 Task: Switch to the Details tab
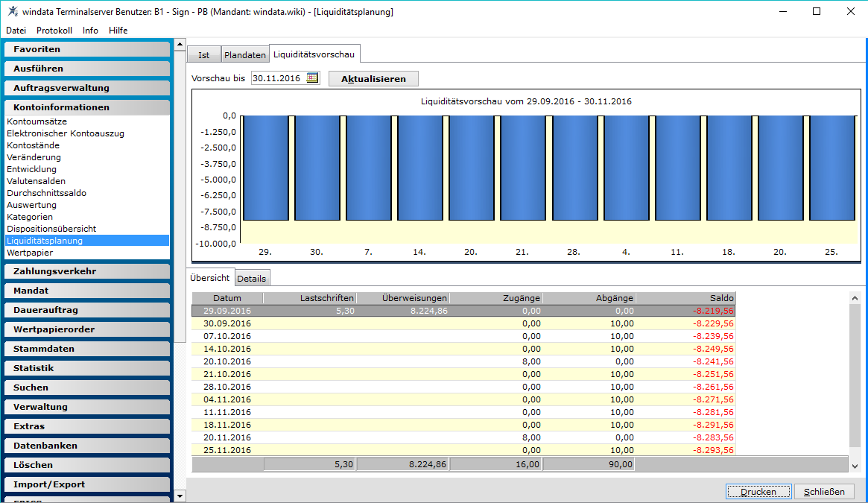coord(252,278)
